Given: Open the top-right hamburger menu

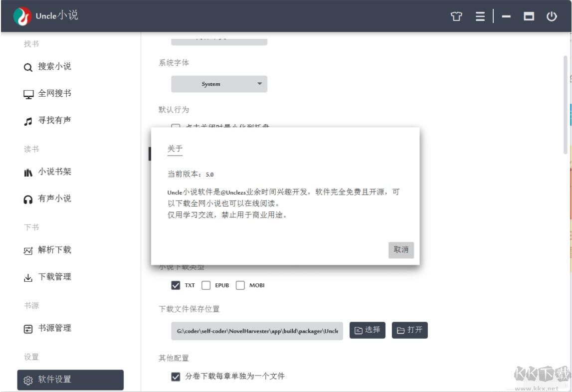Looking at the screenshot, I should [479, 16].
